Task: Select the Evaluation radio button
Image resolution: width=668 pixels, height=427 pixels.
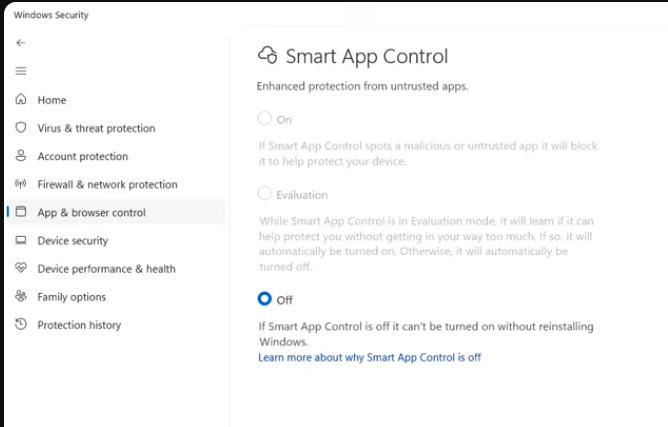Action: click(264, 193)
